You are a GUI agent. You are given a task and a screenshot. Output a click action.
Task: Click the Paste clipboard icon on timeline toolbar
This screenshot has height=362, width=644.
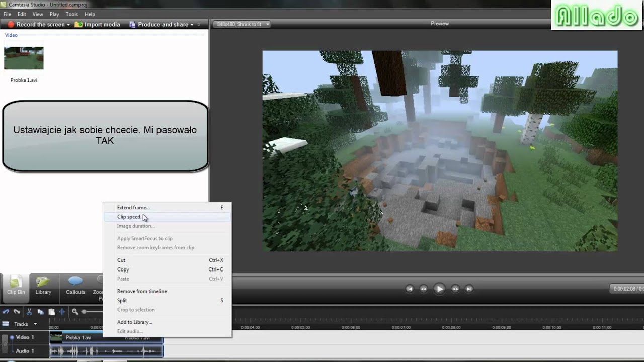coord(51,312)
